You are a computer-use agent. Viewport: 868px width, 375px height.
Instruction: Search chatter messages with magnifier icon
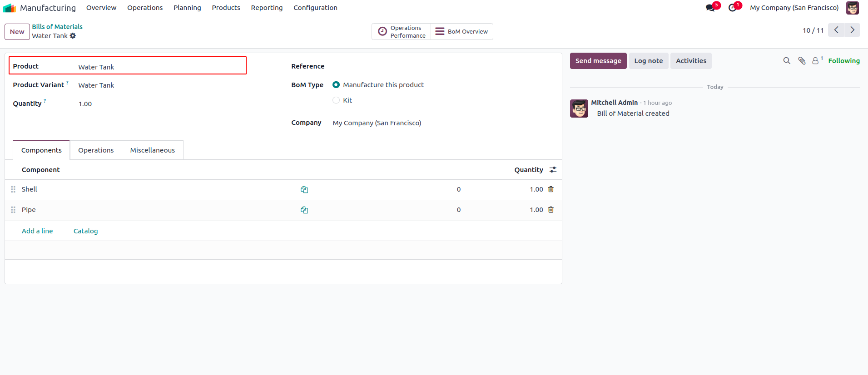coord(787,61)
